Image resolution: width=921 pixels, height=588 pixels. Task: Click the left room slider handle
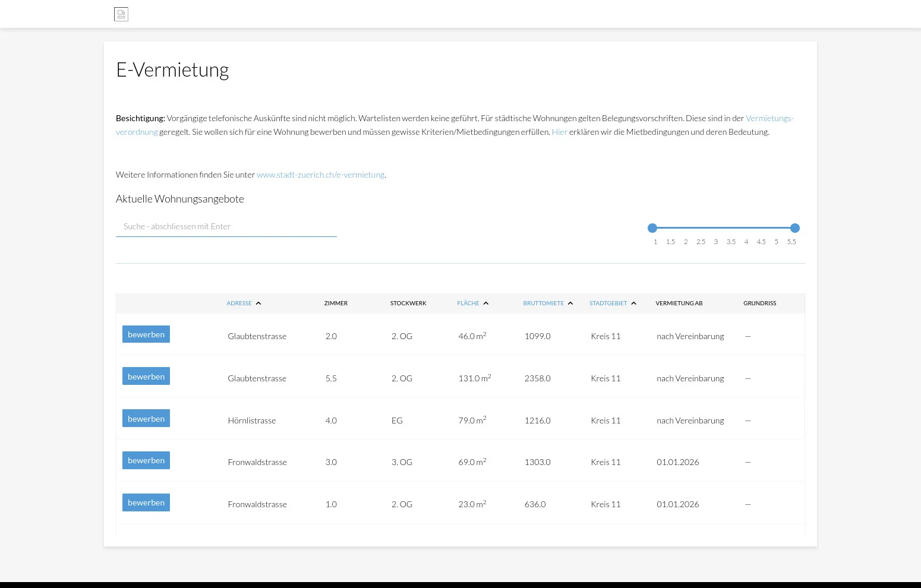(x=652, y=228)
